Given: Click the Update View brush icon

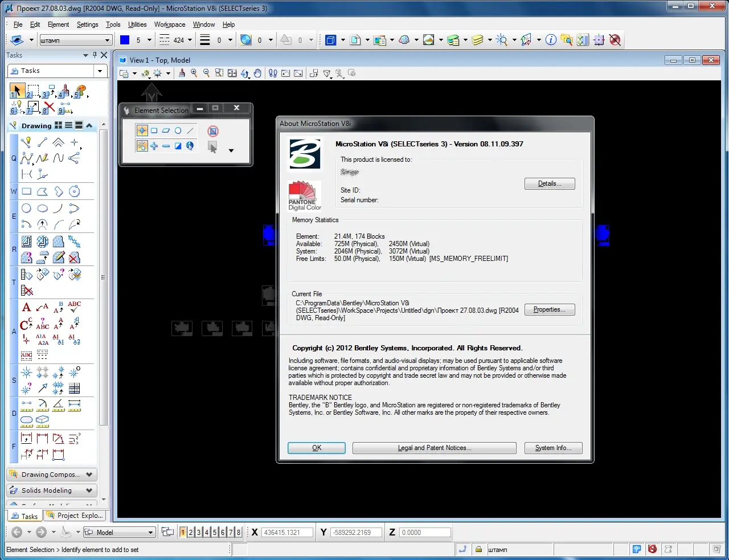Looking at the screenshot, I should point(182,73).
